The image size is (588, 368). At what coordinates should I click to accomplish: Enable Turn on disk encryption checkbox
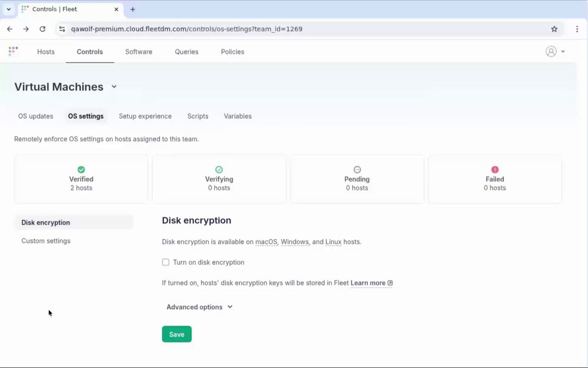[x=166, y=262]
